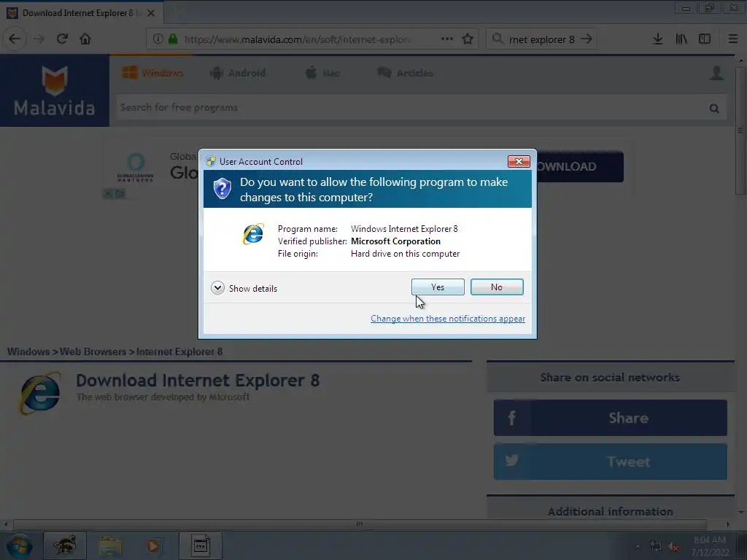Close the Download Internet Explorer 8 tab
The image size is (747, 560).
click(x=151, y=13)
